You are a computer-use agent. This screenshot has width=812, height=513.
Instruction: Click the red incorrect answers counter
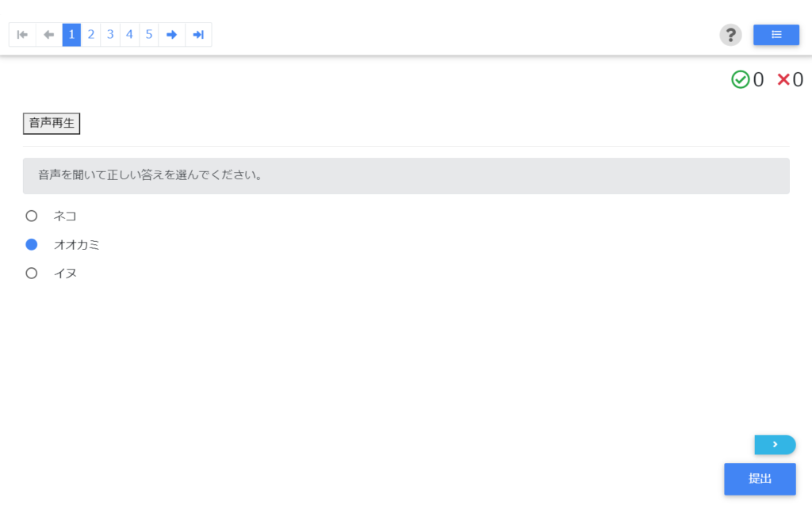(x=791, y=80)
